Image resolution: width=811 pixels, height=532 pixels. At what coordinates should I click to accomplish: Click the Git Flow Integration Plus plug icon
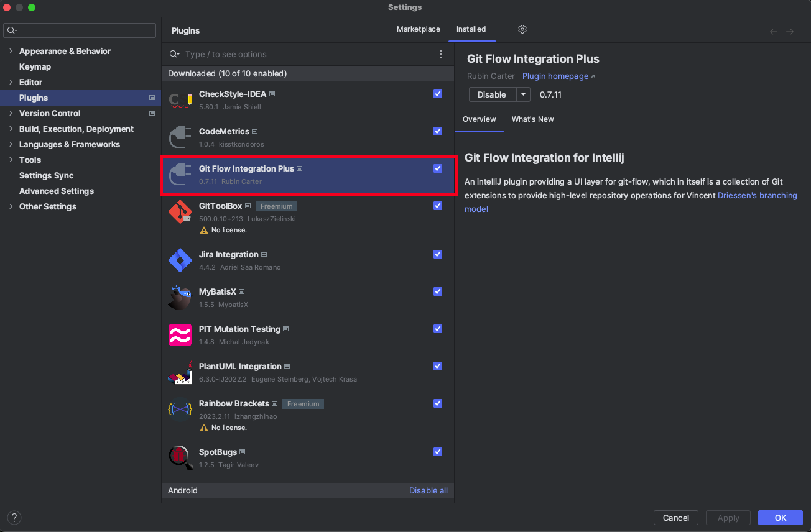click(x=180, y=175)
